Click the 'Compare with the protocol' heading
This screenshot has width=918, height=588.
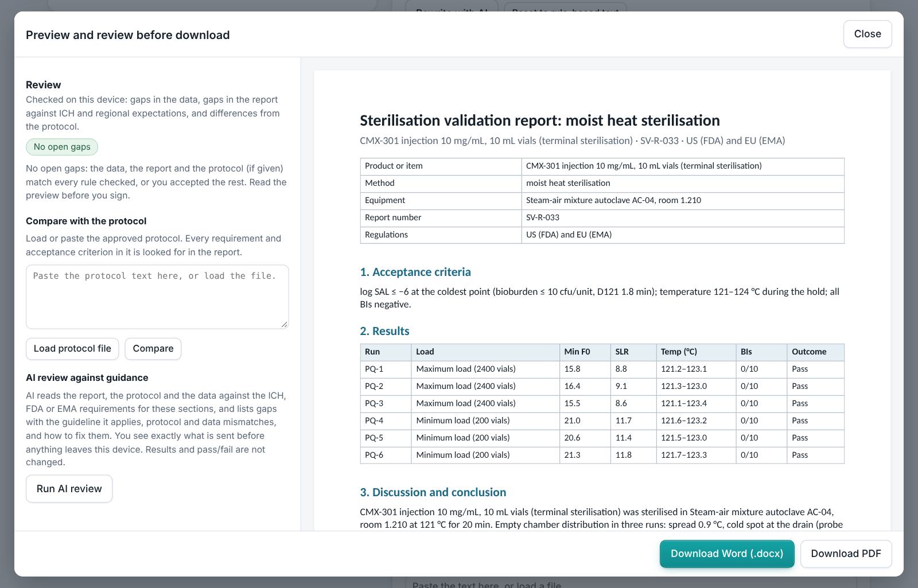click(86, 221)
